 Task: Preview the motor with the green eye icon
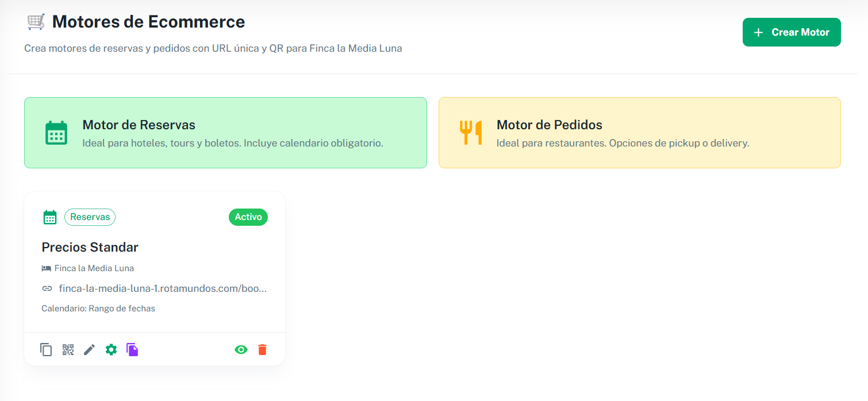[x=241, y=349]
